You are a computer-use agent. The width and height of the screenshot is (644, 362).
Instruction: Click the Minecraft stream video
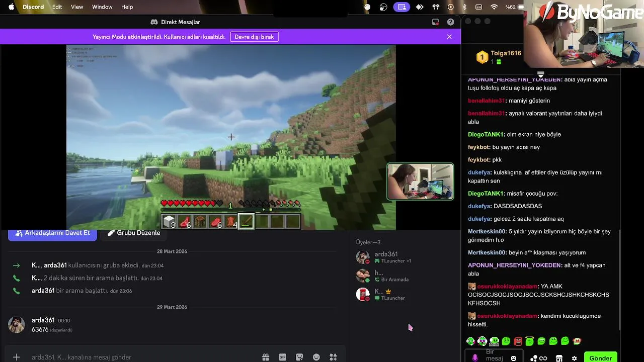(x=231, y=137)
